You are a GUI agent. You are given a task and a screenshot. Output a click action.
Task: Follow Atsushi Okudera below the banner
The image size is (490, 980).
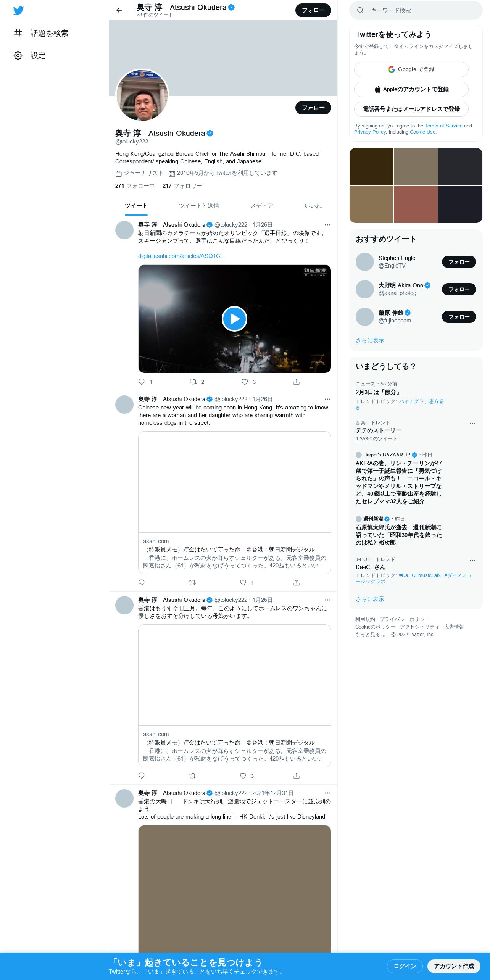pos(313,108)
